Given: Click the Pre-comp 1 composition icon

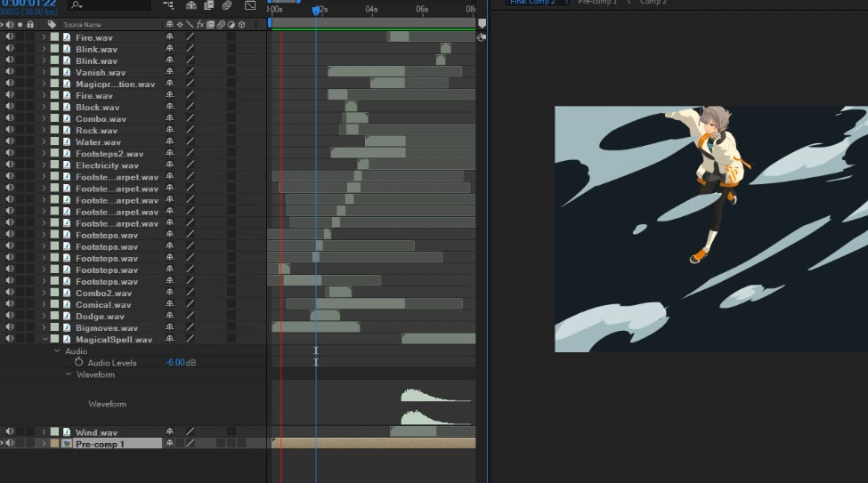Looking at the screenshot, I should point(67,443).
